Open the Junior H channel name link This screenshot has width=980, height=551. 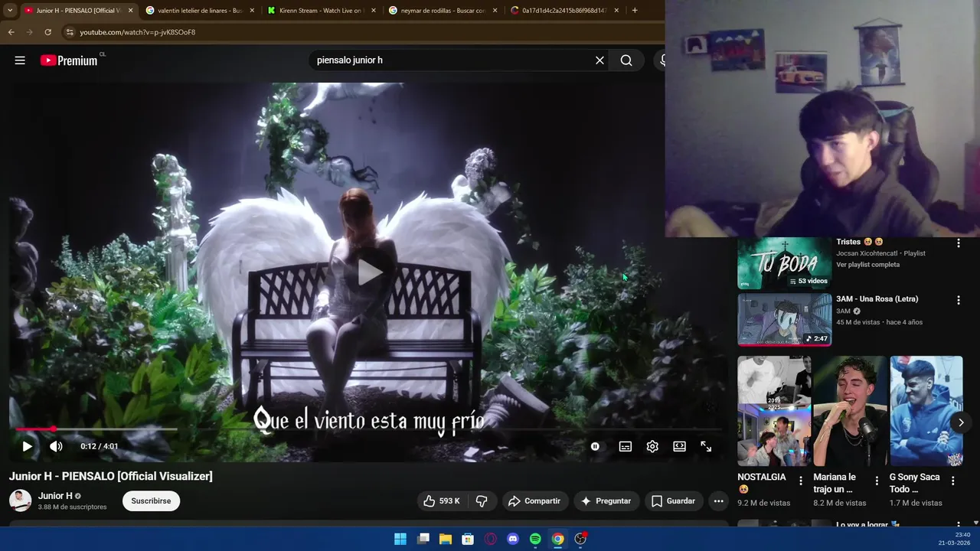(x=55, y=496)
